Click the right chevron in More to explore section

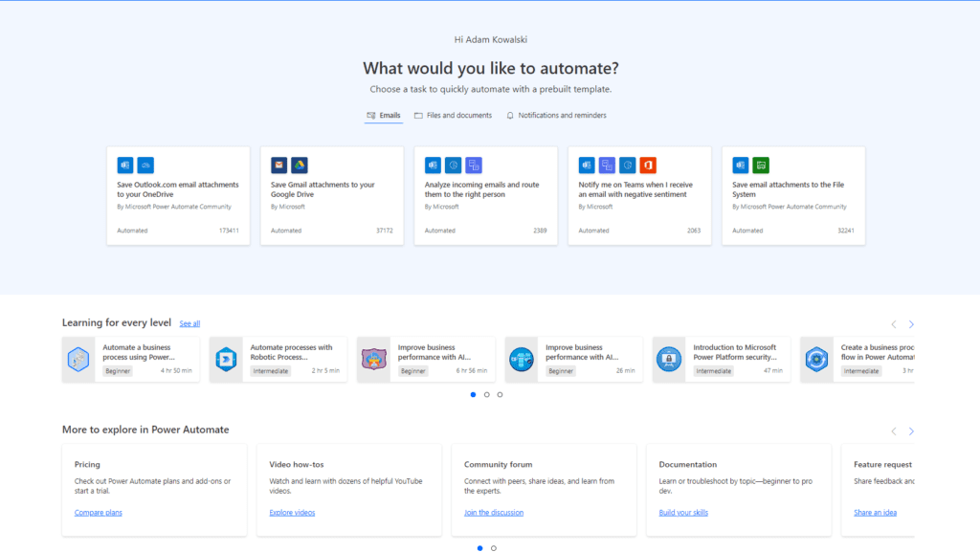(911, 431)
